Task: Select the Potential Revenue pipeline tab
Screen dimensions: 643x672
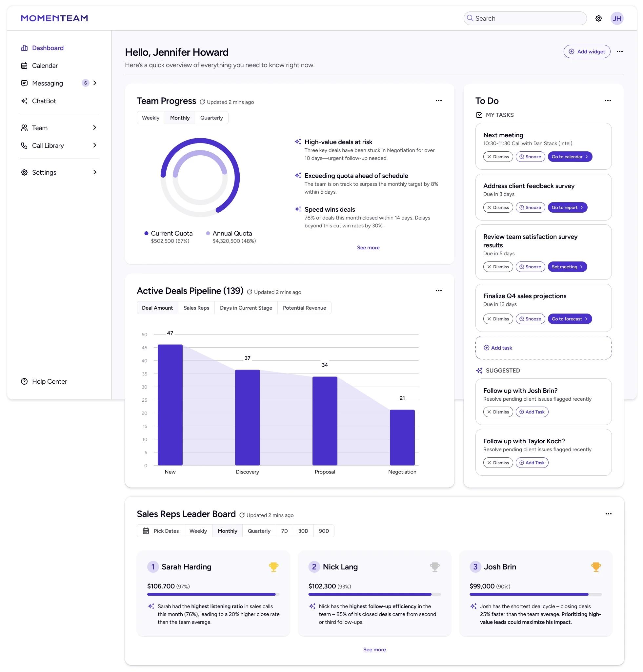Action: pyautogui.click(x=304, y=308)
